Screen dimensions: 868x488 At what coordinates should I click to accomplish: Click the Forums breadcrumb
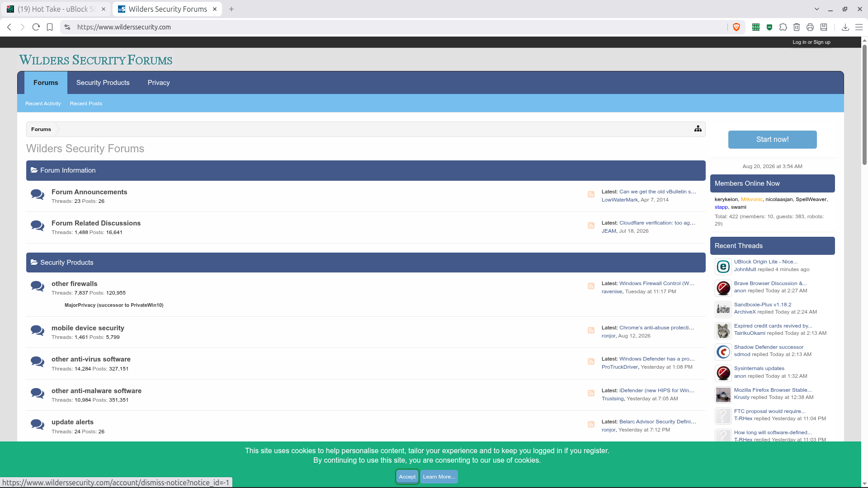(41, 129)
